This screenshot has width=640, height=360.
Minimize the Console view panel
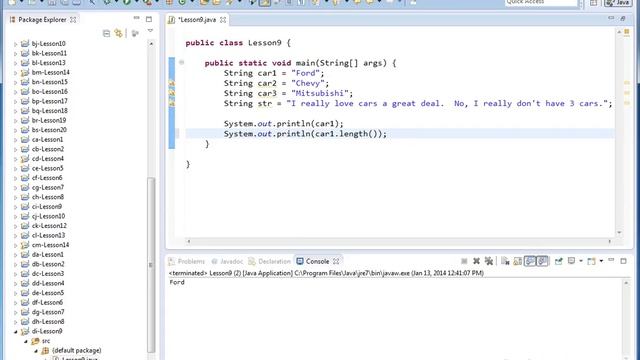[611, 260]
